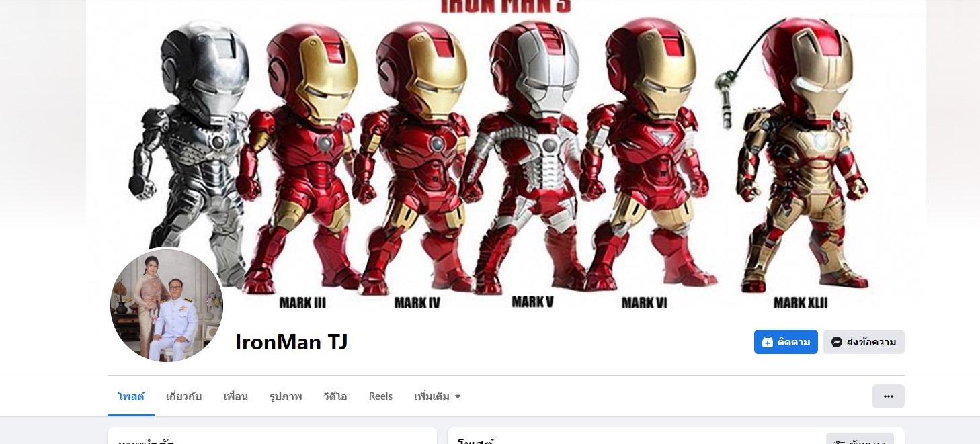The height and width of the screenshot is (444, 980).
Task: Click the filter sliders icon beside ตัวกรอง
Action: coord(839,442)
